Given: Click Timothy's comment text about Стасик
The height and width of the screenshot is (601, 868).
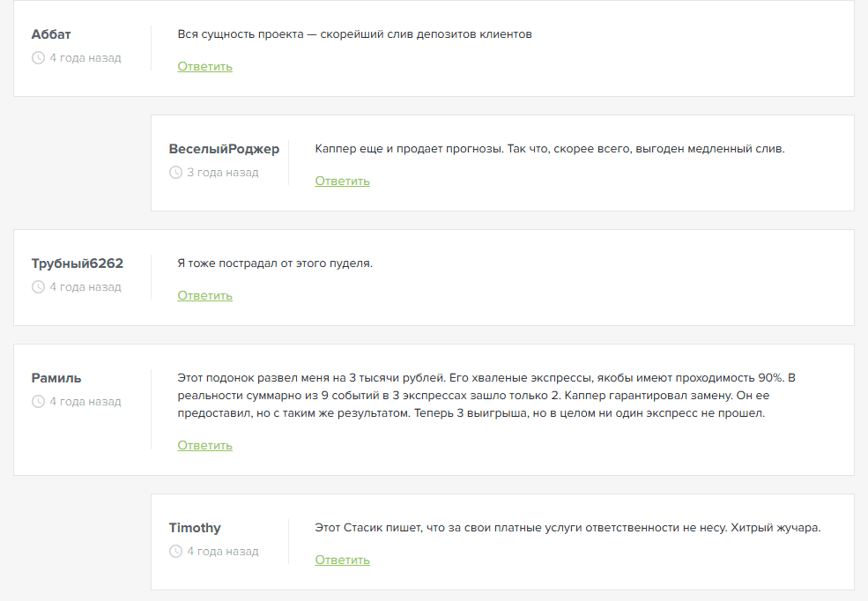Looking at the screenshot, I should click(568, 528).
